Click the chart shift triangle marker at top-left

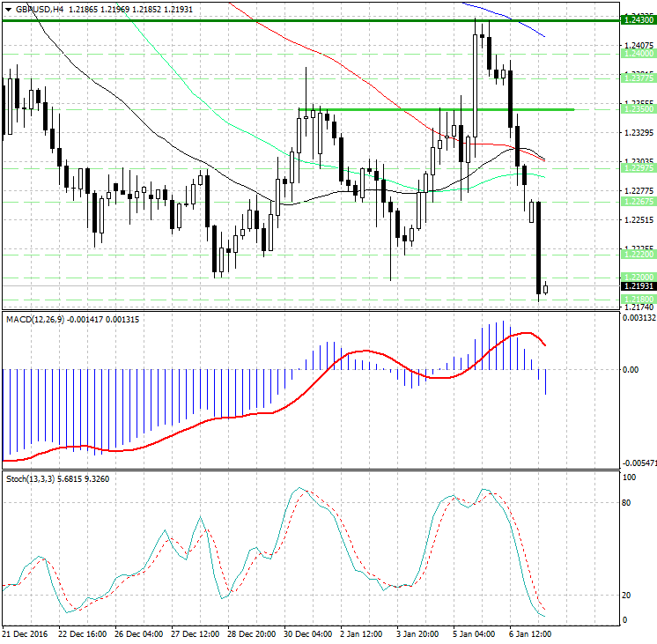coord(7,8)
